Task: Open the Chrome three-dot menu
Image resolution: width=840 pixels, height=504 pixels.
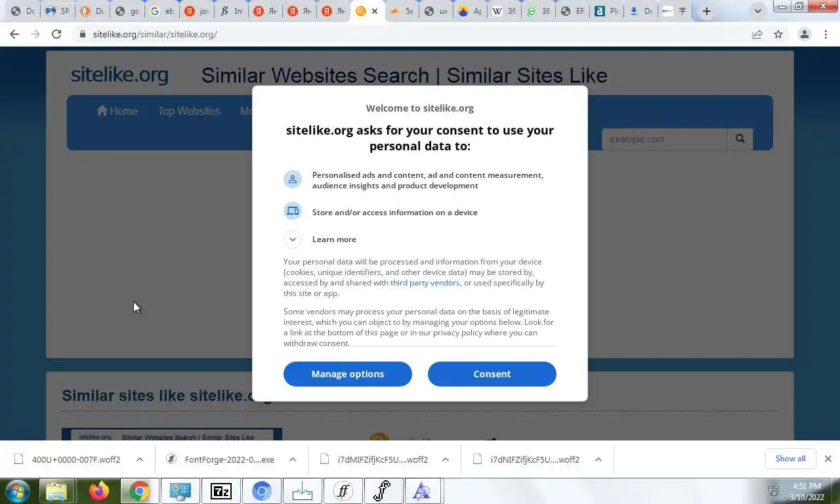Action: pyautogui.click(x=826, y=34)
